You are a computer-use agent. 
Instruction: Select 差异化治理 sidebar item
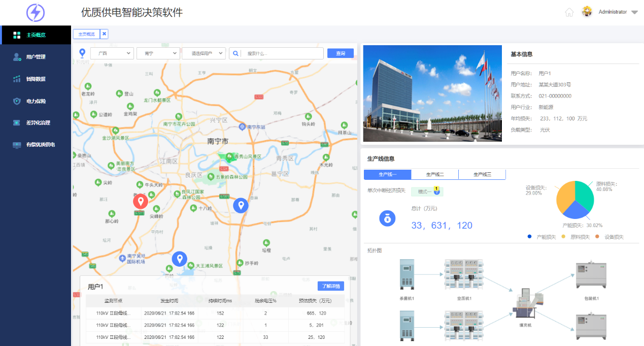click(x=38, y=123)
